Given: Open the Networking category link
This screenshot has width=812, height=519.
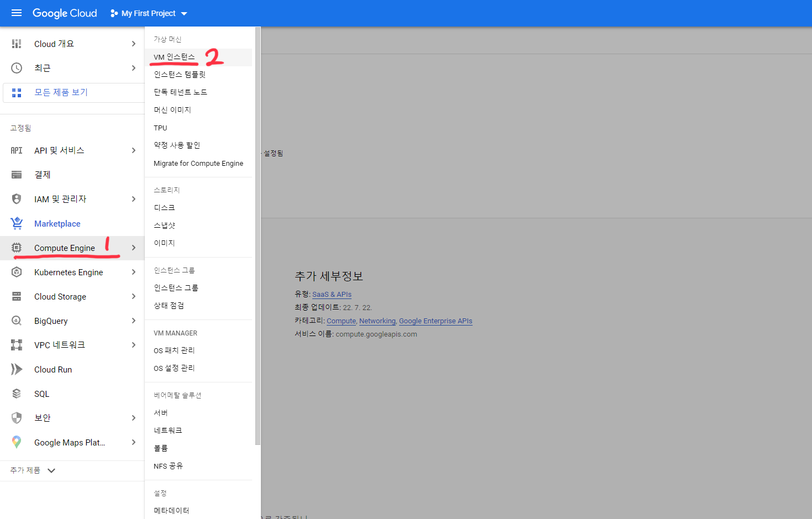Looking at the screenshot, I should [x=378, y=321].
